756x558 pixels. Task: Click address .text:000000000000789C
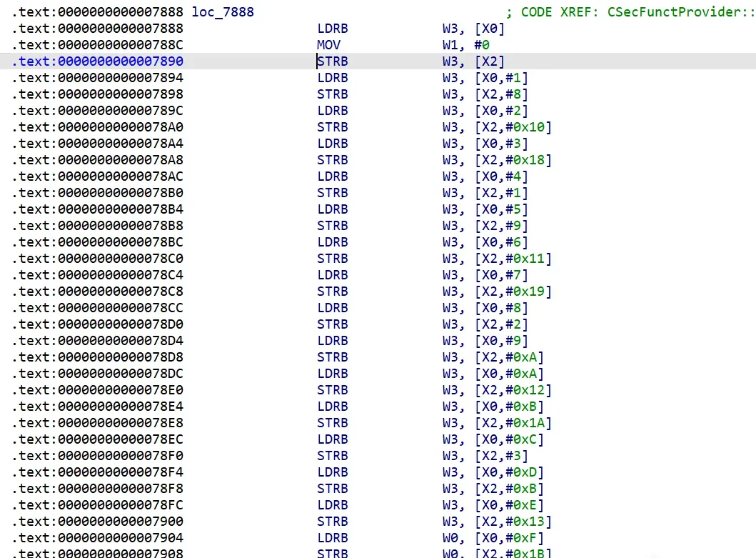coord(97,111)
